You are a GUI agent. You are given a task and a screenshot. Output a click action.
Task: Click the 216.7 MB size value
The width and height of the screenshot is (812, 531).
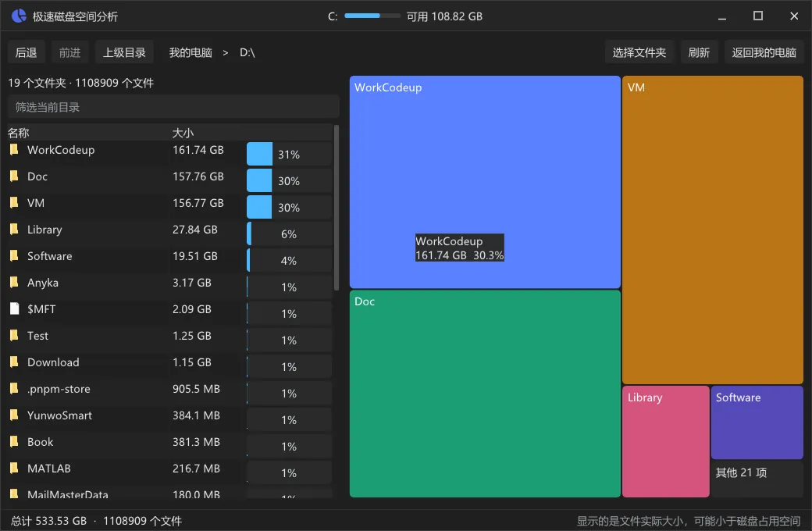click(x=196, y=469)
